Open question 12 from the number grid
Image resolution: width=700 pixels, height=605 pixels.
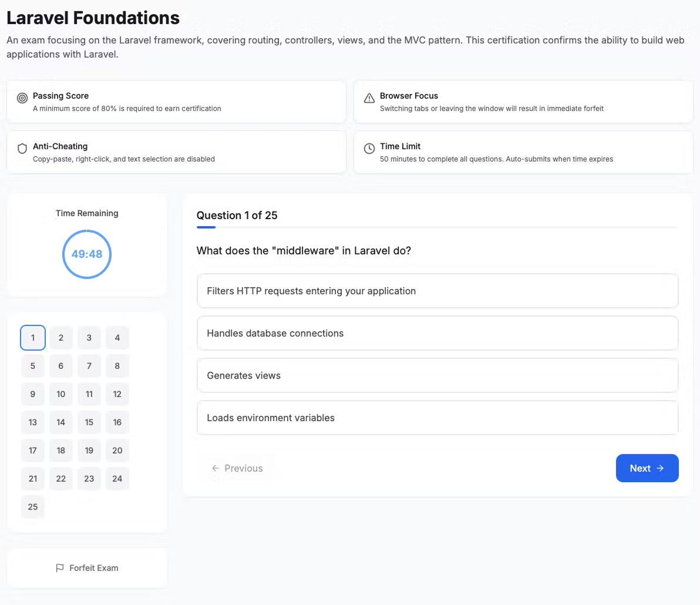click(x=117, y=394)
